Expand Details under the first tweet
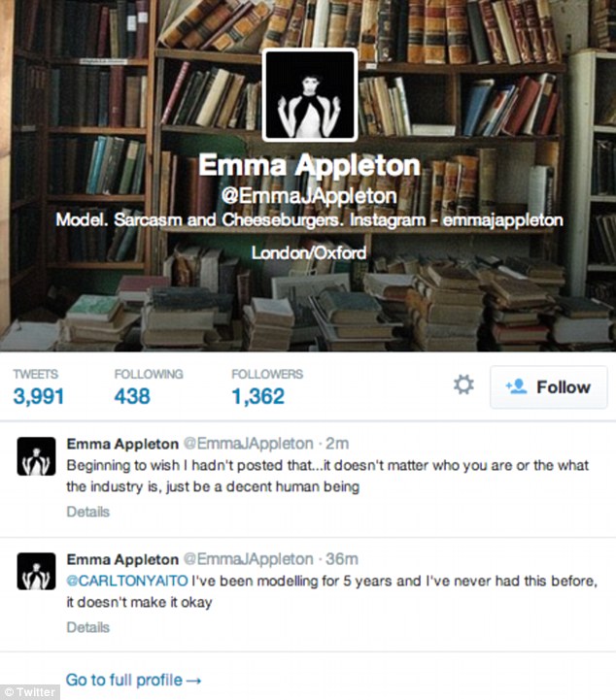The width and height of the screenshot is (616, 700). tap(88, 512)
